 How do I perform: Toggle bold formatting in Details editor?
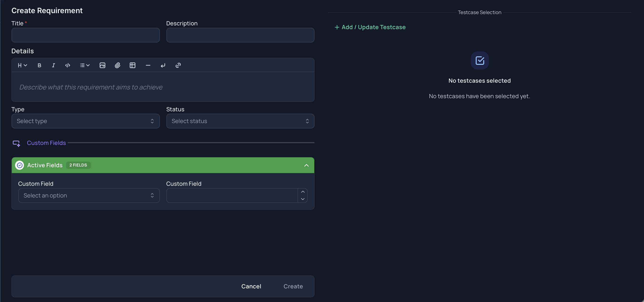(x=39, y=65)
